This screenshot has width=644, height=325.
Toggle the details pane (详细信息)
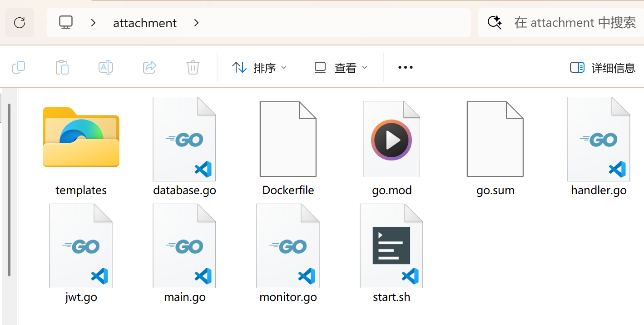coord(603,68)
